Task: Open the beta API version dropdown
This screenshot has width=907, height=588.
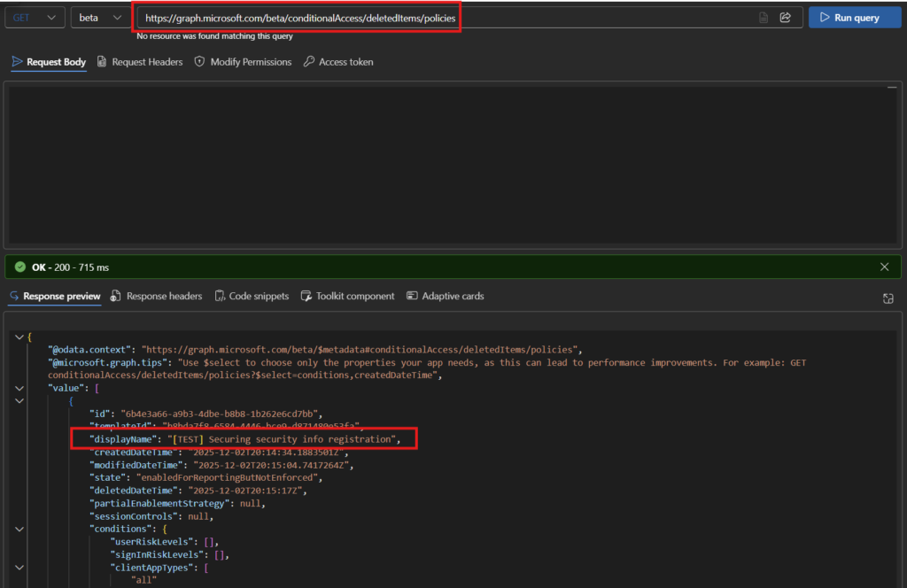Action: 99,18
